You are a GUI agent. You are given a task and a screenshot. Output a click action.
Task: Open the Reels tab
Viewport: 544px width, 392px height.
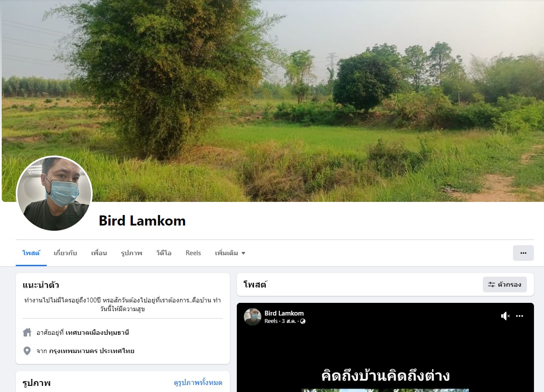tap(193, 253)
